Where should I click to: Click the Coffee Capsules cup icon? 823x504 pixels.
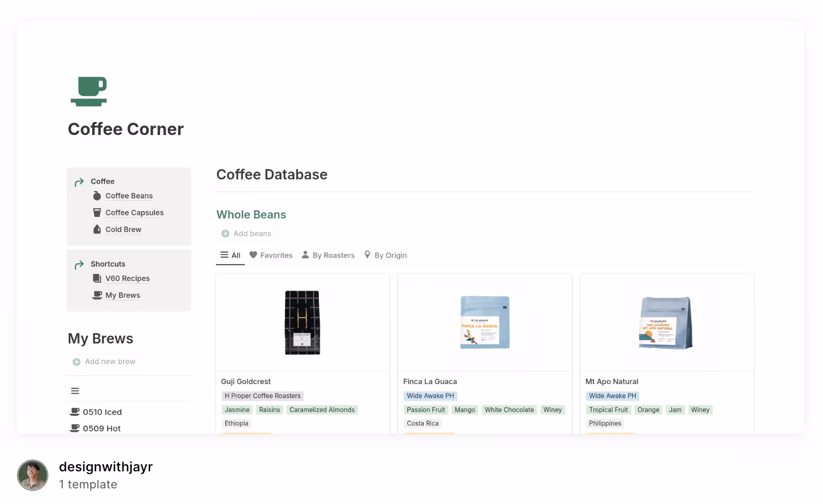point(97,213)
